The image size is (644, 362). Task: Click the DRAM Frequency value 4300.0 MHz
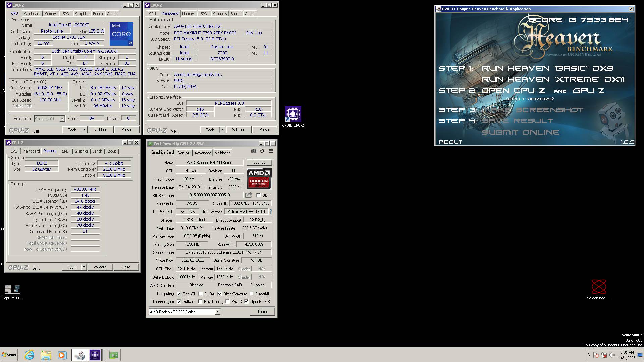tap(85, 189)
